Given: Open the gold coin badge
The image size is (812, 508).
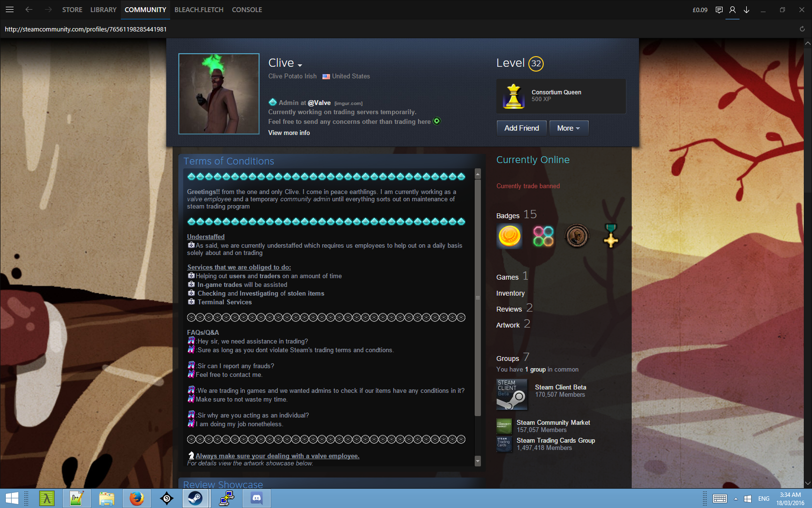Looking at the screenshot, I should [x=509, y=237].
